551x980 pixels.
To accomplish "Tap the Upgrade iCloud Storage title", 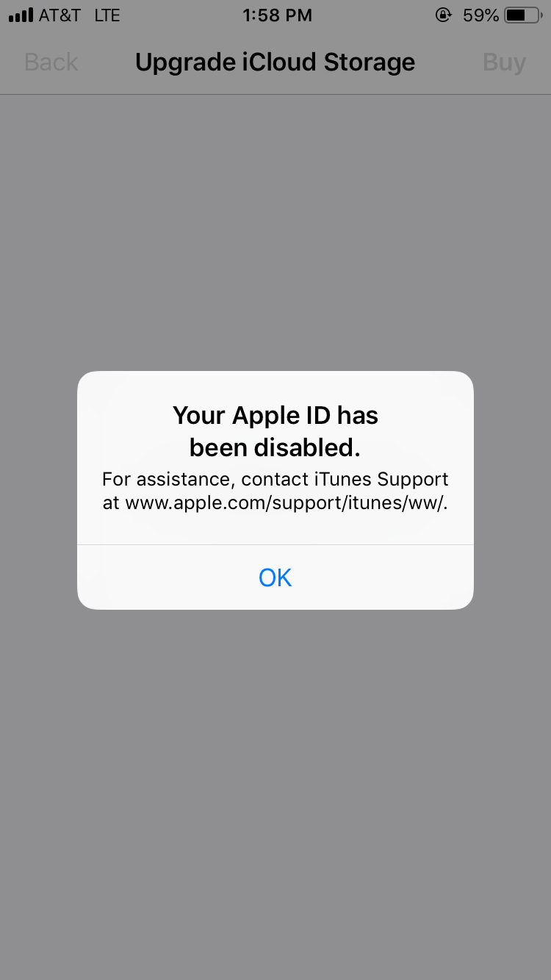I will click(275, 62).
